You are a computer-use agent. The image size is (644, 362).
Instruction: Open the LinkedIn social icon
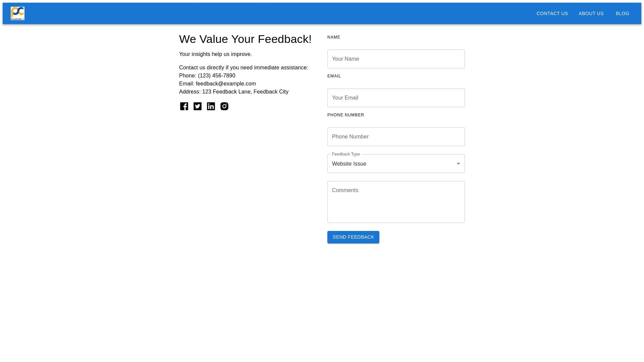point(211,106)
